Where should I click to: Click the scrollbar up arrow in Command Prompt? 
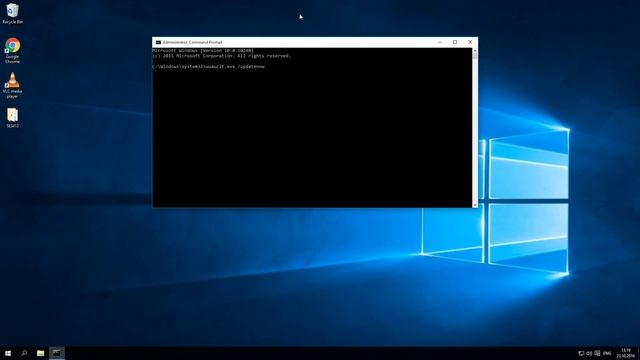[475, 50]
